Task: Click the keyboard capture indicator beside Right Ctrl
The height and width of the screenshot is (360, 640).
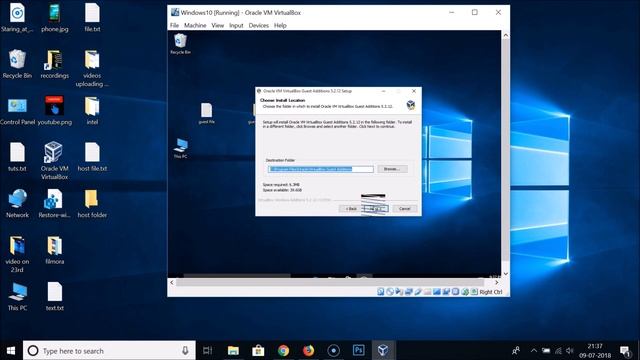Action: point(474,292)
